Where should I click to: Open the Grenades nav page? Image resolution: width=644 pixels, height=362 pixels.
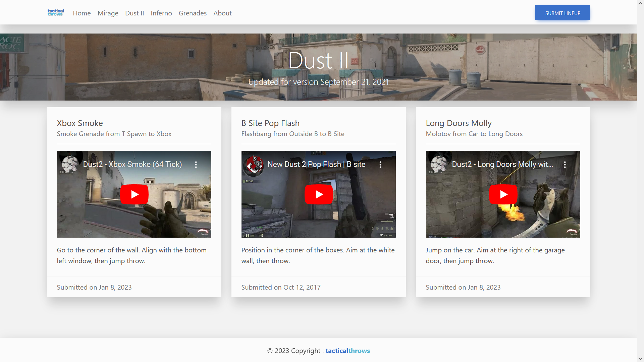193,13
